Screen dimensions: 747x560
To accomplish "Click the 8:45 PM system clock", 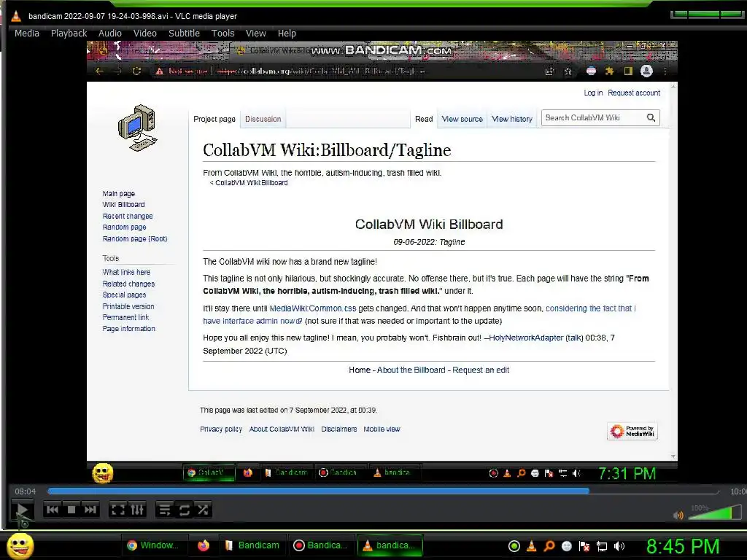I will [683, 546].
